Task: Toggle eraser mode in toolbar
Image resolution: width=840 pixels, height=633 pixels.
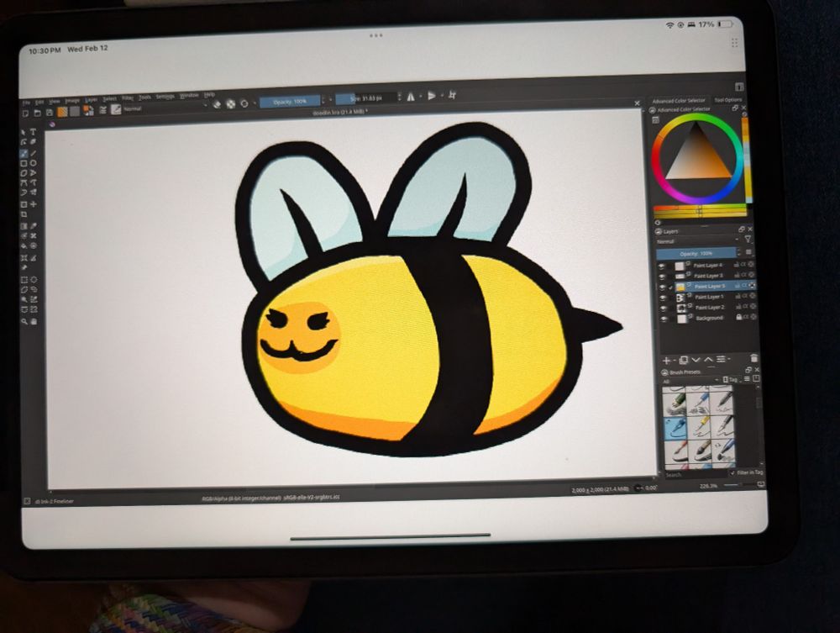Action: (x=217, y=104)
